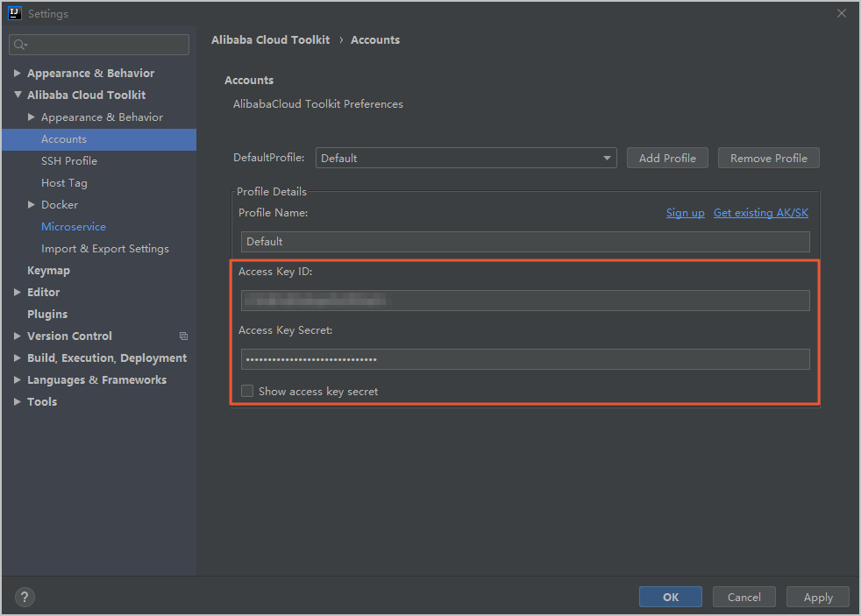Viewport: 861px width, 616px height.
Task: Focus the Profile Name text field
Action: [x=525, y=242]
